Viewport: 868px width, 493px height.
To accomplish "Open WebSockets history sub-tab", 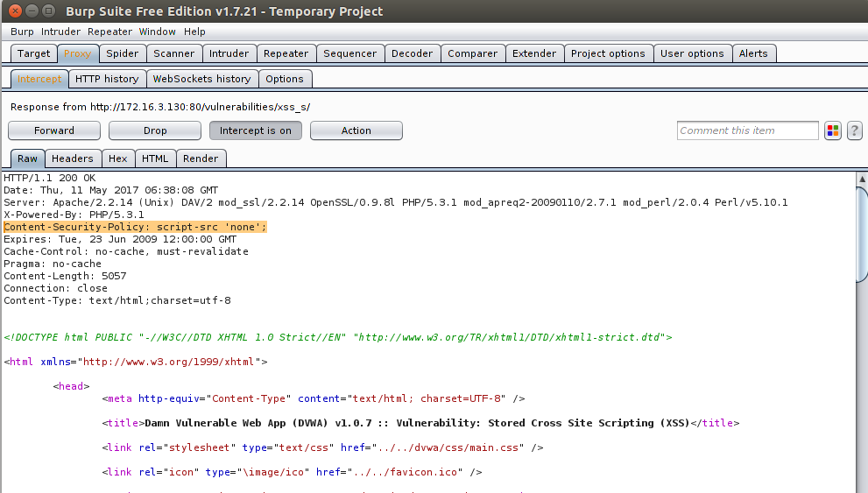I will [202, 79].
